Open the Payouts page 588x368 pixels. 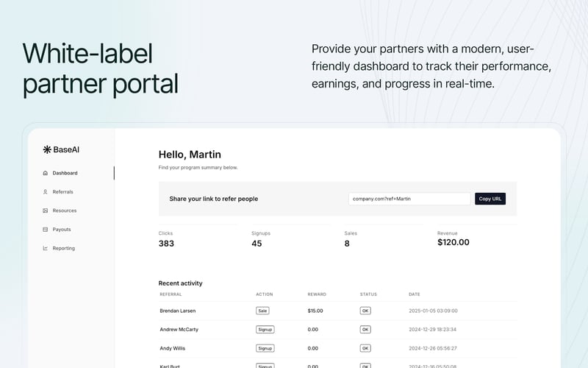62,230
